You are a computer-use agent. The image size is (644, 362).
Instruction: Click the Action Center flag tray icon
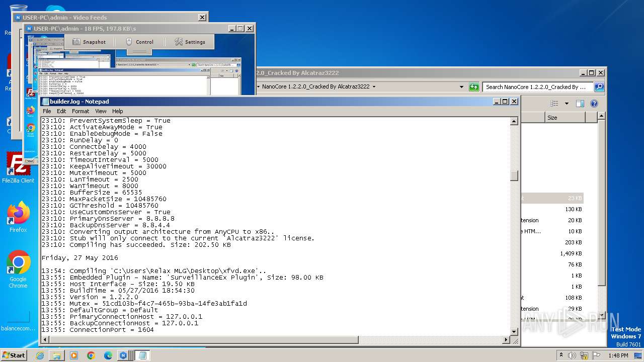pyautogui.click(x=597, y=355)
